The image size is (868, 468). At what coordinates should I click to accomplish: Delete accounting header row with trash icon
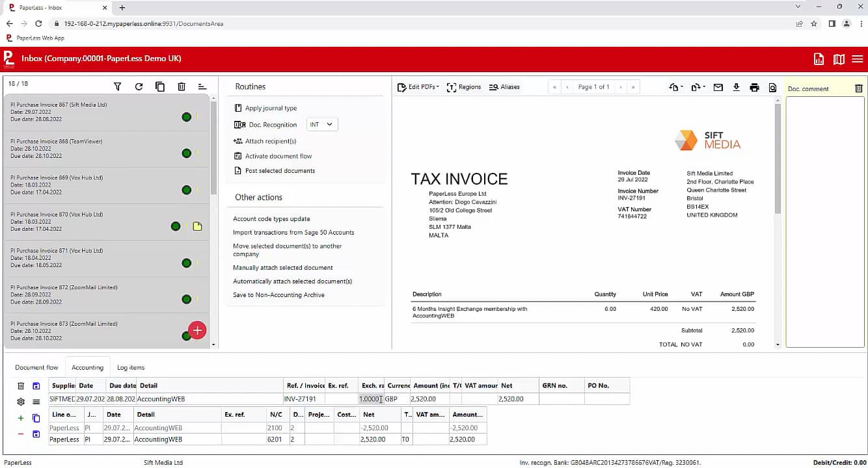tap(21, 386)
